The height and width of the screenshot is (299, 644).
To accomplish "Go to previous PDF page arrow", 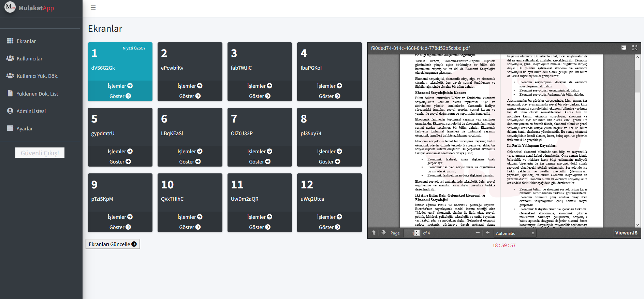I will tap(374, 232).
